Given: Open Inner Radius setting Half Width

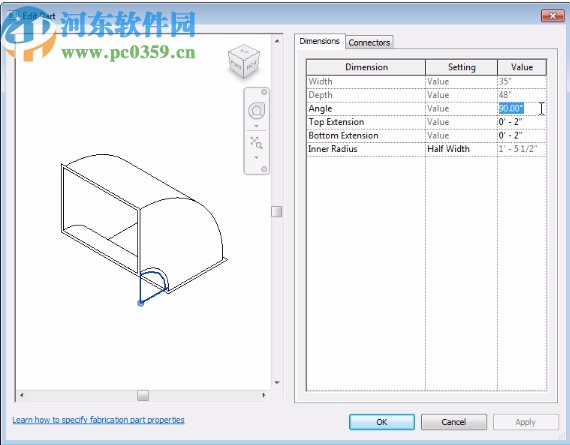Looking at the screenshot, I should [x=461, y=149].
